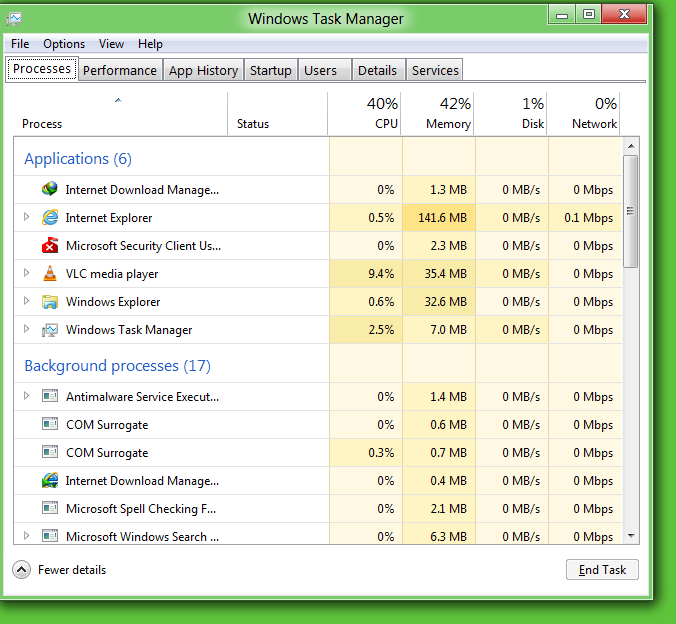Select the Background processes (17) heading
Image resolution: width=676 pixels, height=624 pixels.
118,366
